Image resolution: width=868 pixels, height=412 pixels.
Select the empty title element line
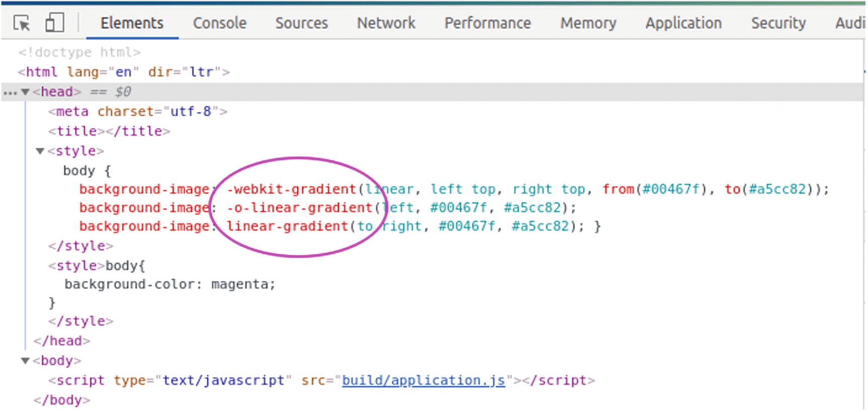tap(109, 131)
